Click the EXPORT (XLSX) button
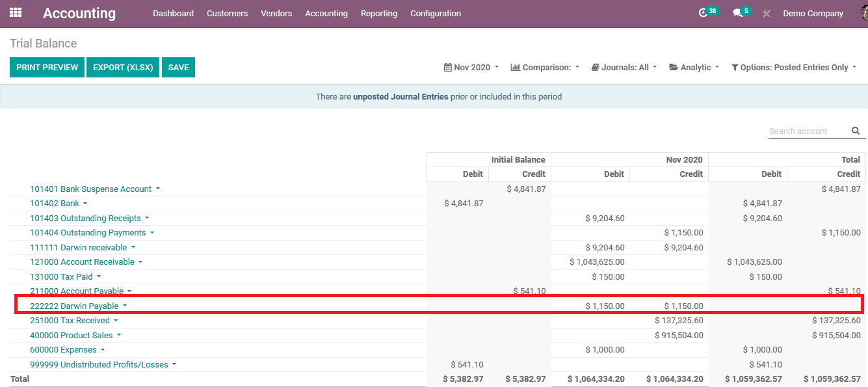This screenshot has width=868, height=387. [123, 67]
